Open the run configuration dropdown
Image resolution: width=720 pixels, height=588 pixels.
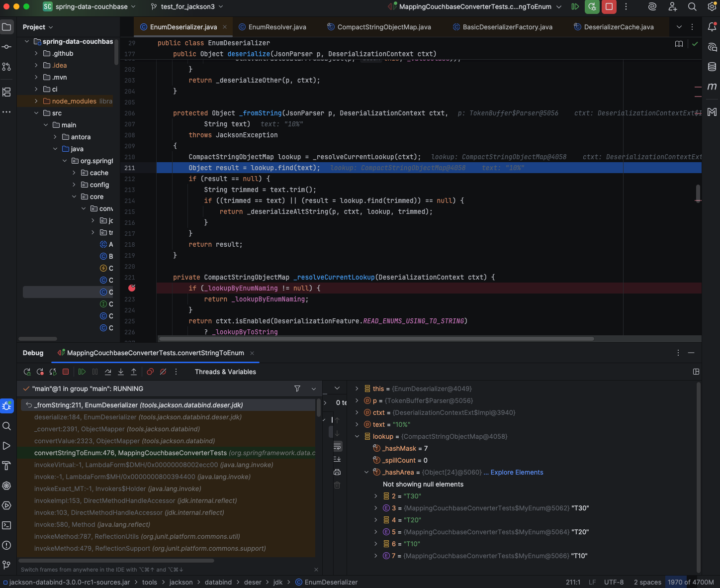[x=475, y=6]
